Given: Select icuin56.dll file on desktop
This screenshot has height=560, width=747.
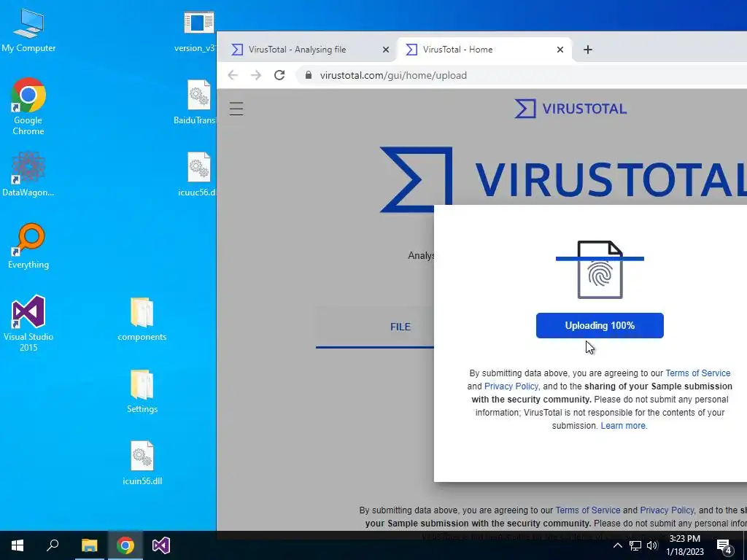Looking at the screenshot, I should point(142,463).
